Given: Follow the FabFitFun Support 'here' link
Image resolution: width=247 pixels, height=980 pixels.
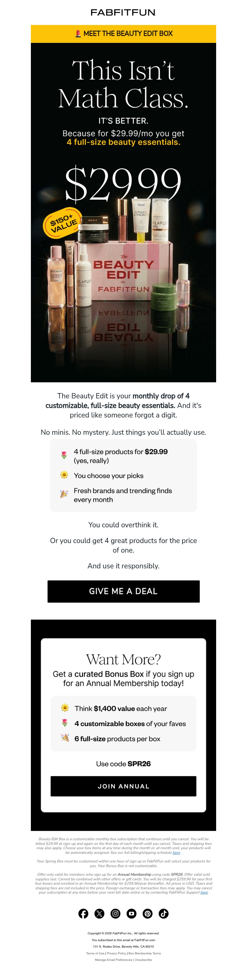Looking at the screenshot, I should point(204,892).
